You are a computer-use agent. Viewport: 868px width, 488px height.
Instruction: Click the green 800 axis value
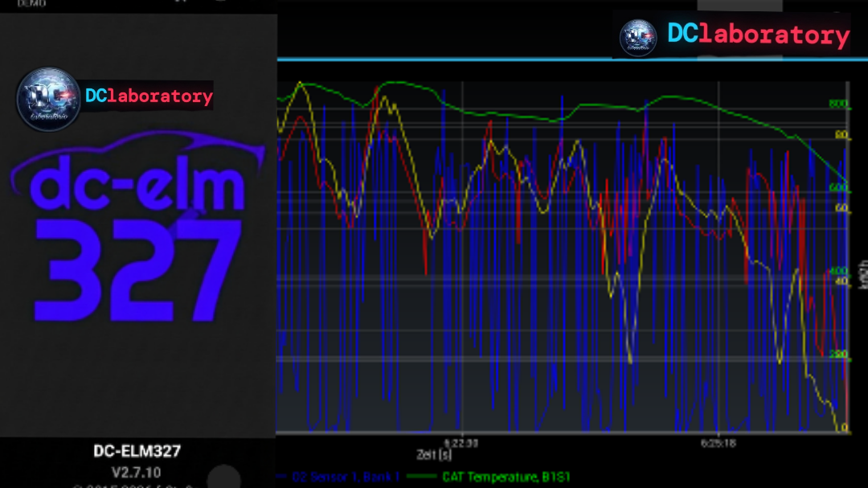(838, 104)
